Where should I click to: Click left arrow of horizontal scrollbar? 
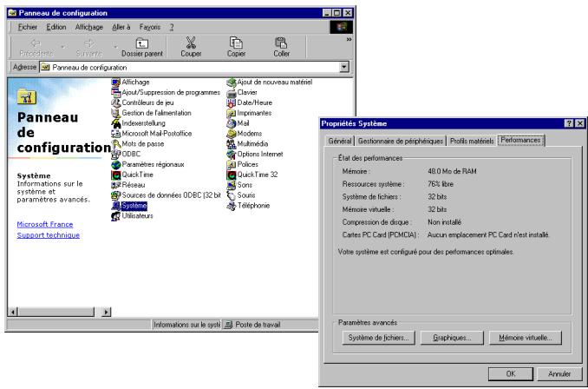tap(13, 312)
